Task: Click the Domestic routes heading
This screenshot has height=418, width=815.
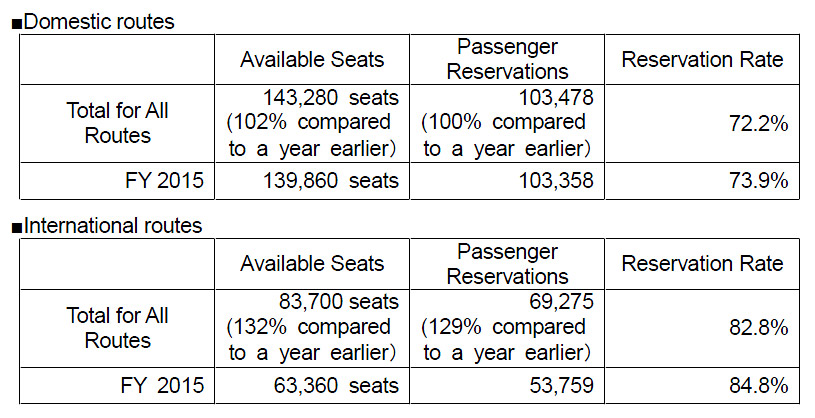Action: (98, 21)
